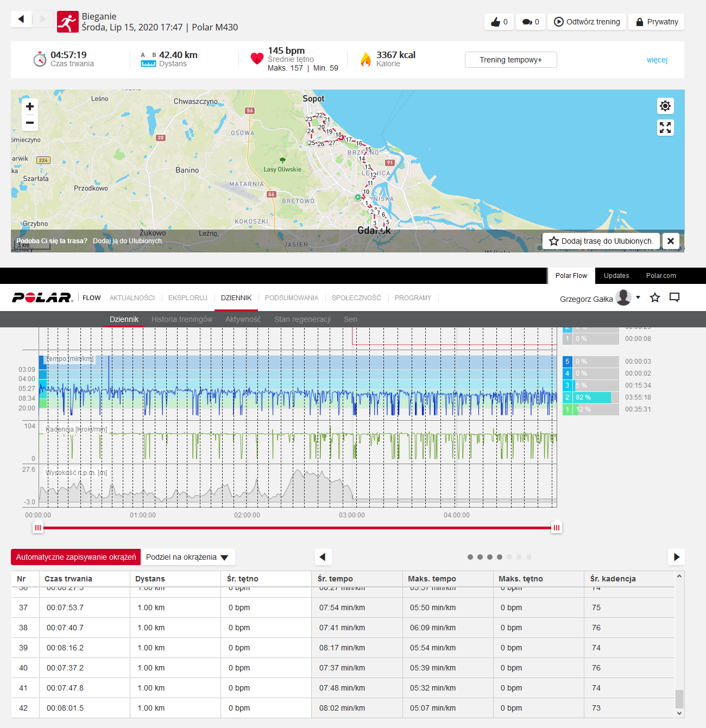Screen dimensions: 706x728
Task: Go to the previous training session arrow
Action: [21, 19]
